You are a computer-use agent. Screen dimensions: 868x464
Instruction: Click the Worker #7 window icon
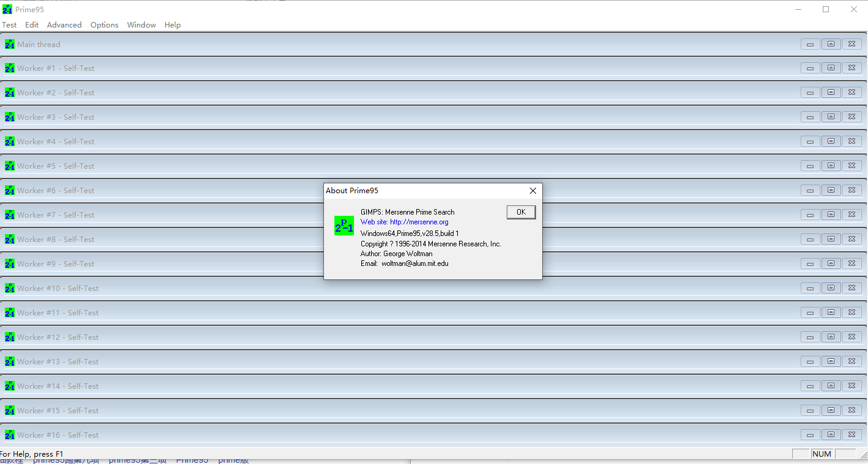coord(9,215)
